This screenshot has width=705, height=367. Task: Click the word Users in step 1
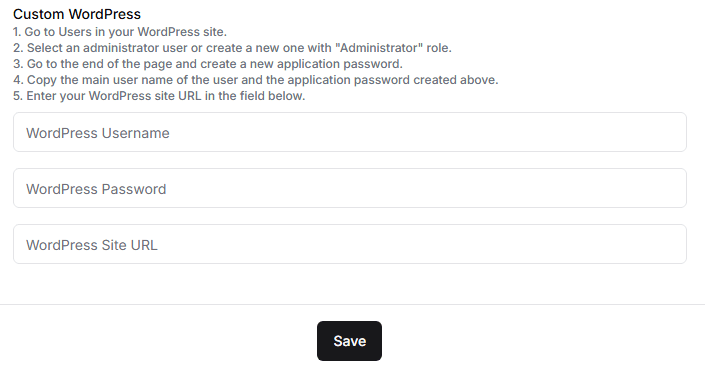click(x=72, y=32)
